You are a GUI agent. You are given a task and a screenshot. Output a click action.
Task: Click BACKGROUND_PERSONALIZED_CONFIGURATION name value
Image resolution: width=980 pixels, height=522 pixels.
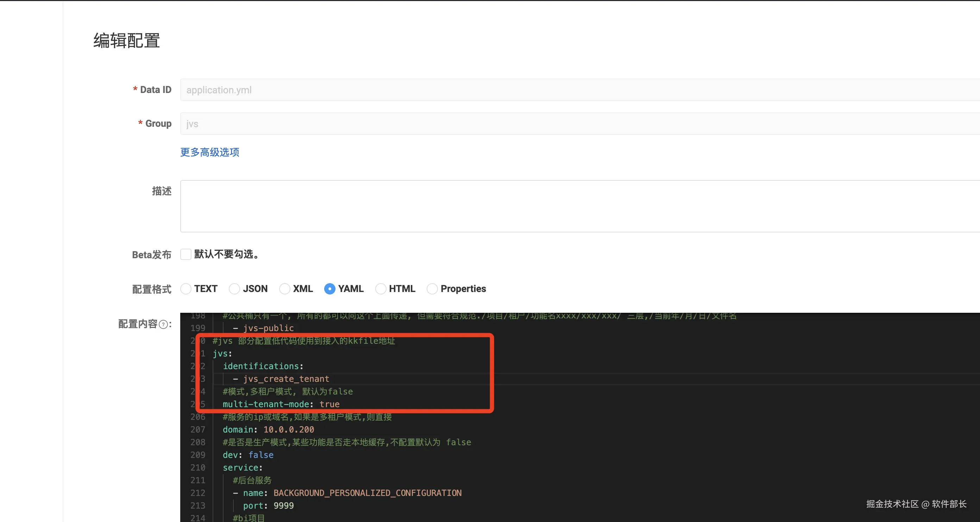coord(367,493)
